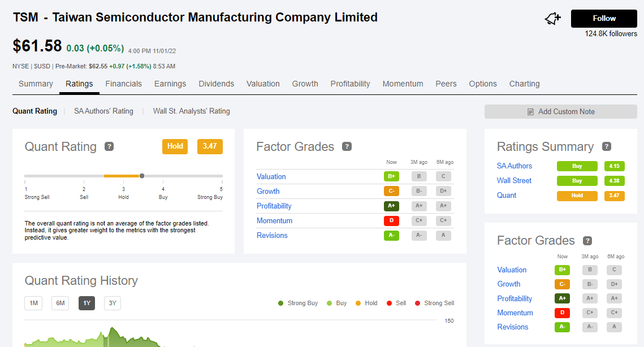Toggle the Sell legend item
The image size is (644, 347).
[x=396, y=303]
